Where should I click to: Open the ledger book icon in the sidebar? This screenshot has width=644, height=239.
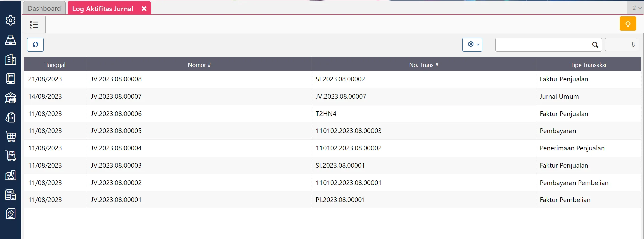point(10,79)
